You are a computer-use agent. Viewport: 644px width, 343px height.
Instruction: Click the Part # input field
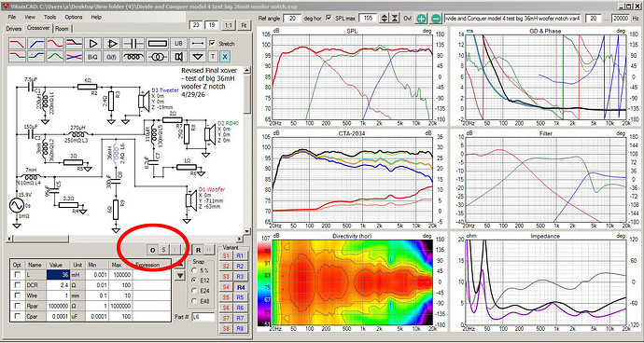coord(203,317)
